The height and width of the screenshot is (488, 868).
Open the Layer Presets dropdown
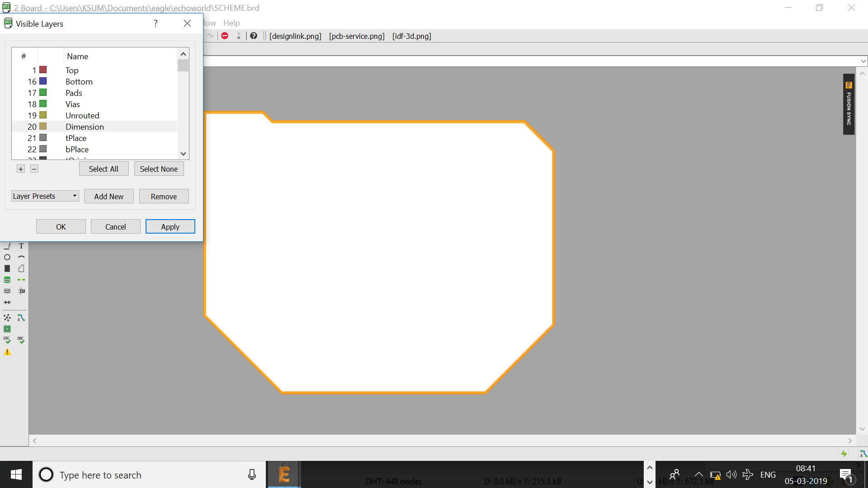click(45, 196)
